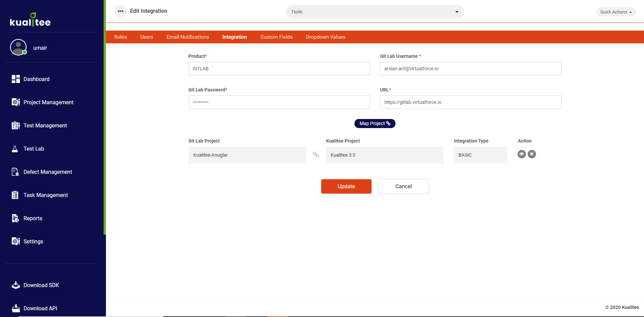
Task: Click the Download API icon
Action: pos(16,308)
